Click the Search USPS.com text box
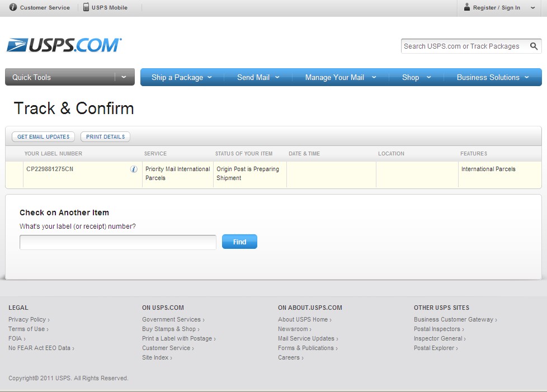547x392 pixels. pyautogui.click(x=463, y=46)
